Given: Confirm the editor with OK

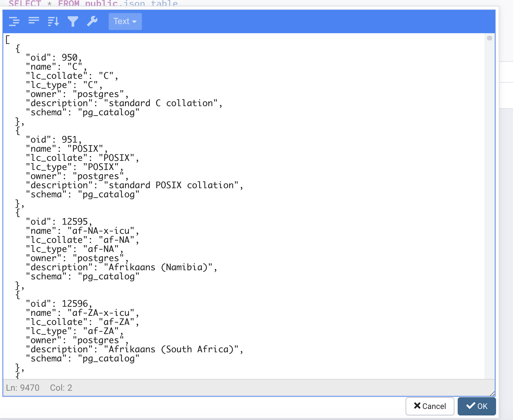Looking at the screenshot, I should tap(477, 406).
